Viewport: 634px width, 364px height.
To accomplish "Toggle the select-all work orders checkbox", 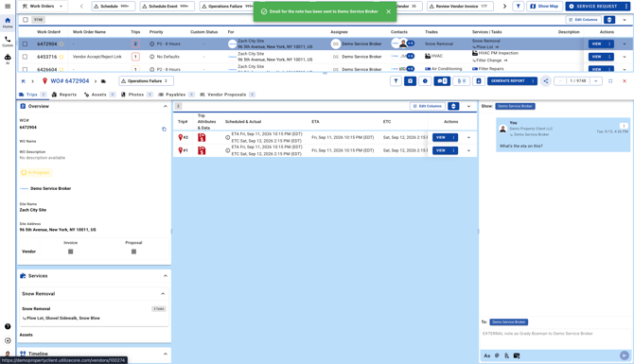I will tap(26, 20).
